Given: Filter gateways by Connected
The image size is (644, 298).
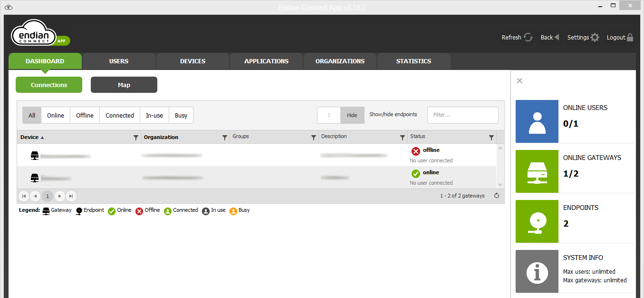Looking at the screenshot, I should [x=120, y=115].
